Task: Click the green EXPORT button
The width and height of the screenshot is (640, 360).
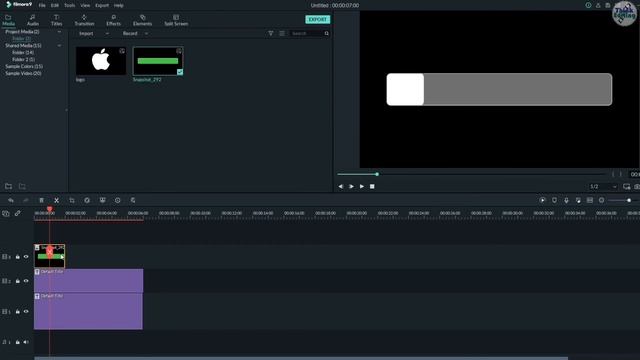Action: coord(318,19)
